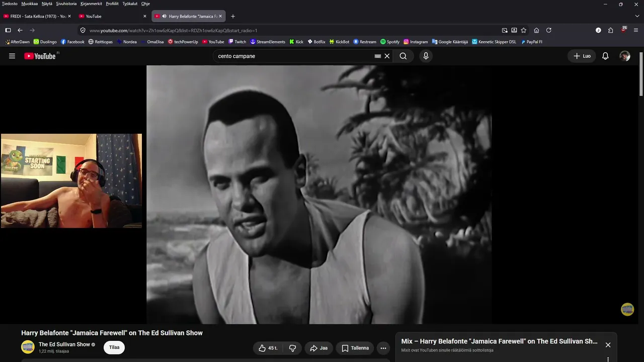
Task: Bookmark this page with the star
Action: pyautogui.click(x=523, y=30)
